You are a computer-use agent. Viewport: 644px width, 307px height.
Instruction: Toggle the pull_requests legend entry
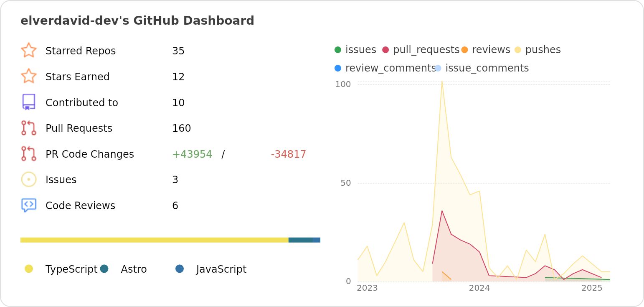coord(421,50)
